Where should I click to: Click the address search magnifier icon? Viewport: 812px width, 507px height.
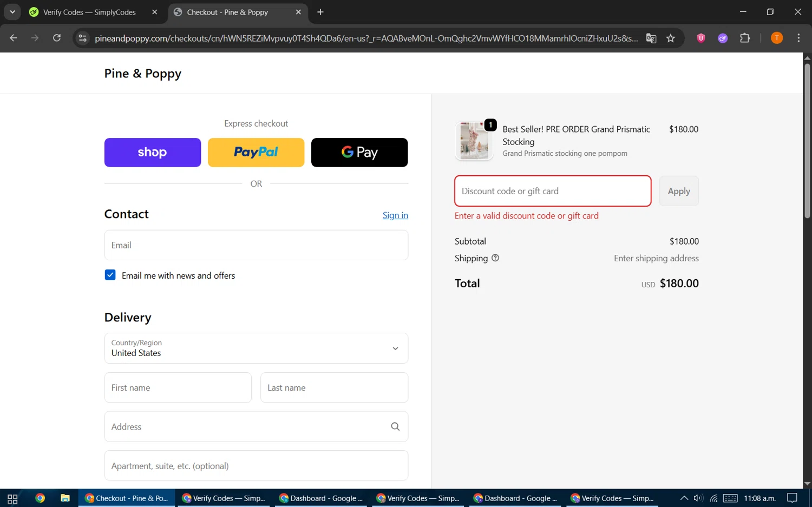tap(395, 426)
